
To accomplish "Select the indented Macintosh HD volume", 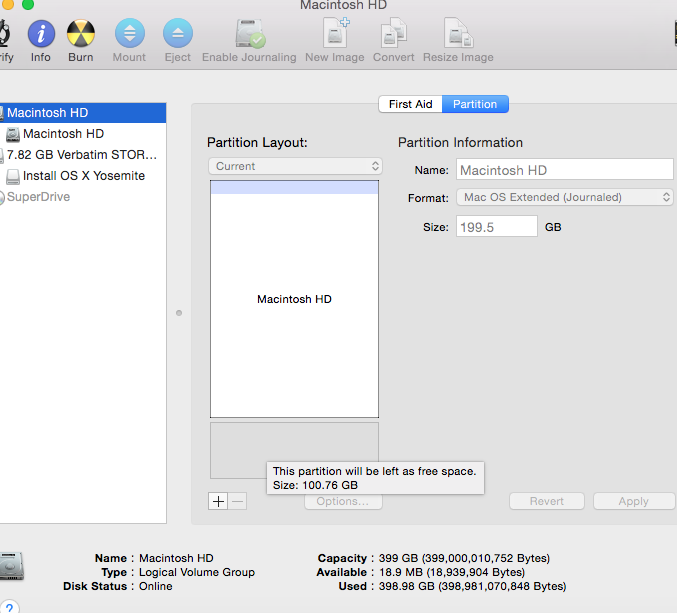I will pyautogui.click(x=83, y=134).
